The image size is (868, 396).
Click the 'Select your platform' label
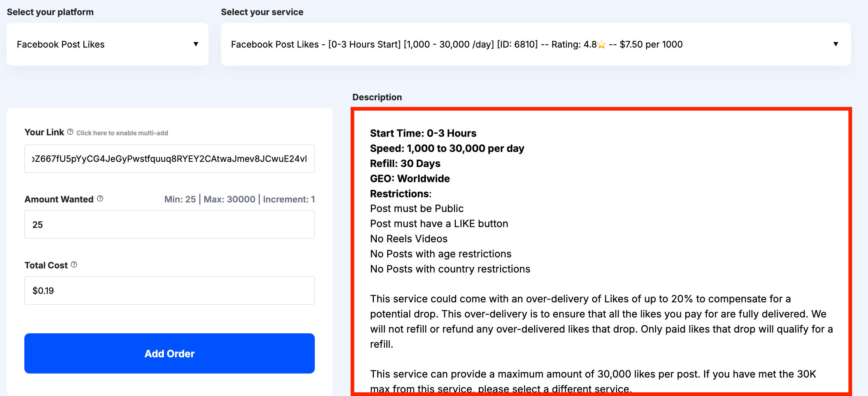[50, 12]
